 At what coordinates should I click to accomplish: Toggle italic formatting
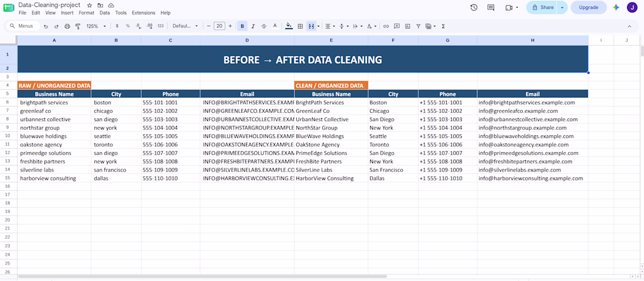pos(253,26)
